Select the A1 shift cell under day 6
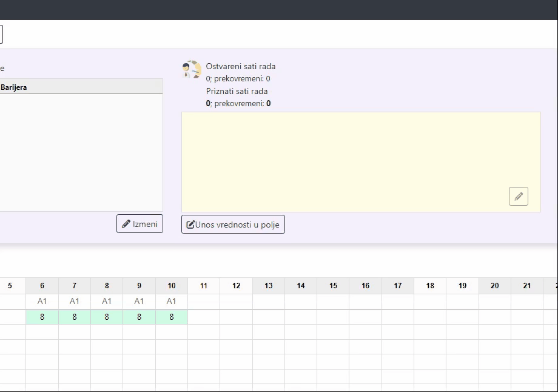558x392 pixels. (x=42, y=301)
